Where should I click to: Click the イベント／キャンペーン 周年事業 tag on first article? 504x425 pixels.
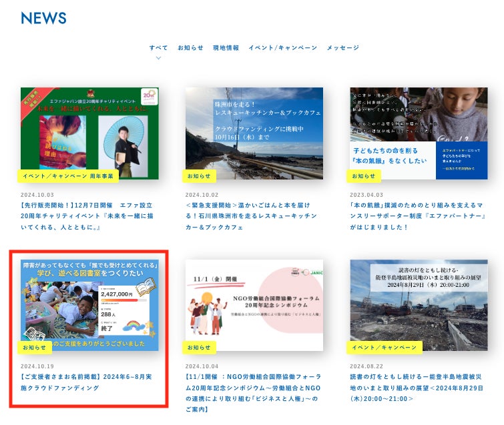click(x=67, y=176)
